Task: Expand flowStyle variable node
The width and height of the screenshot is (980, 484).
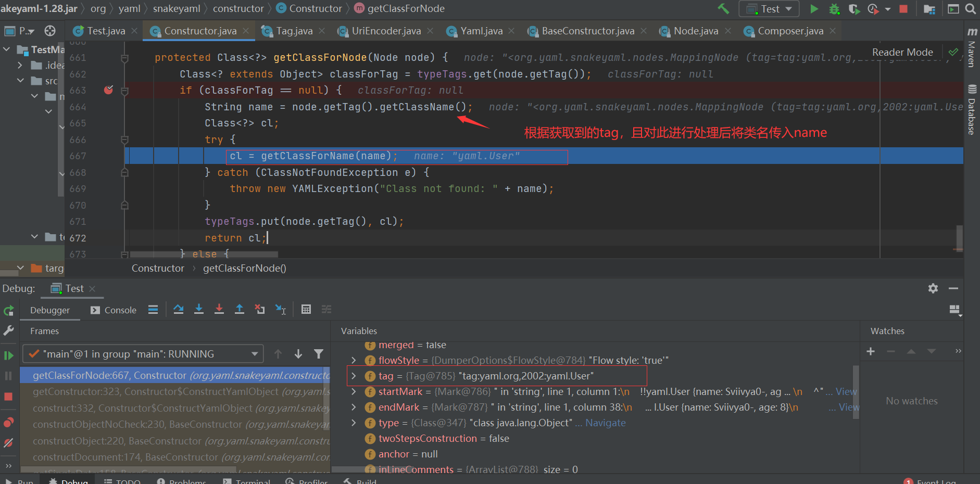Action: coord(354,360)
